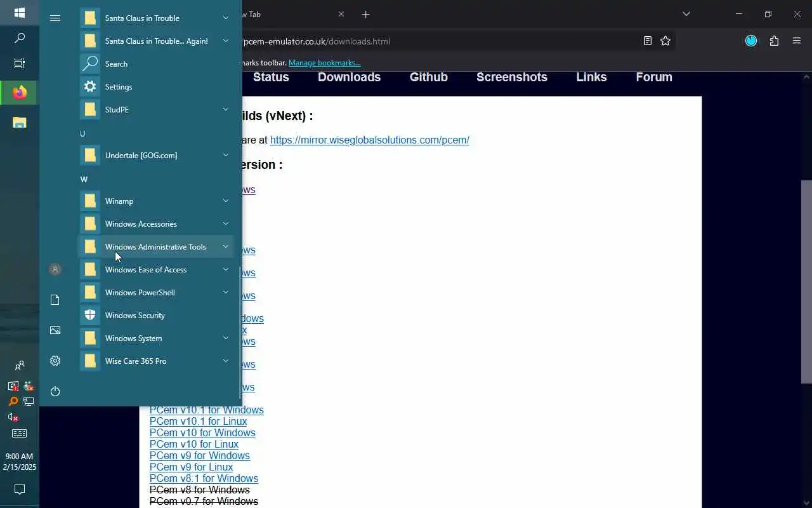Viewport: 812px width, 508px height.
Task: Click the browser page vertical scrollbar
Action: (x=806, y=282)
